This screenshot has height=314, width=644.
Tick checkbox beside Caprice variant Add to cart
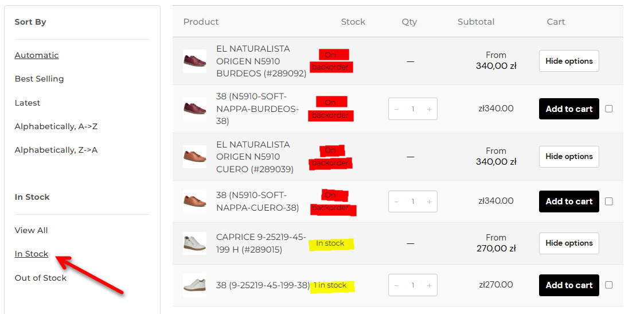(x=609, y=285)
